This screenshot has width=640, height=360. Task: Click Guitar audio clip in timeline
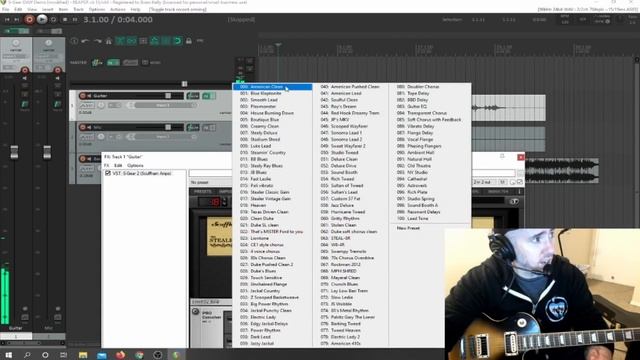pyautogui.click(x=509, y=108)
